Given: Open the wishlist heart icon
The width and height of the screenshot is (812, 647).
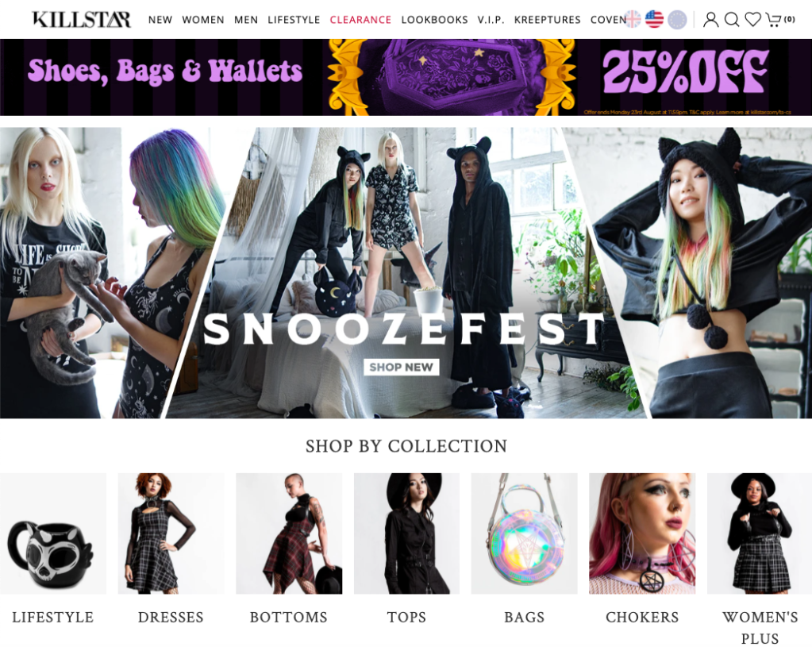Looking at the screenshot, I should pos(752,20).
